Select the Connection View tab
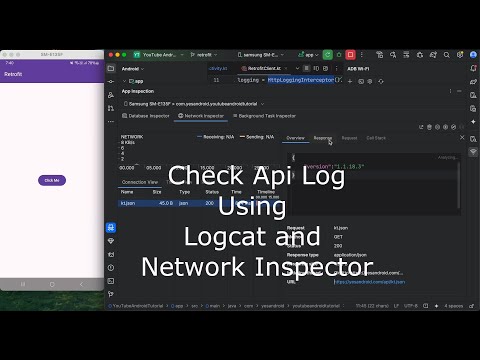 140,182
